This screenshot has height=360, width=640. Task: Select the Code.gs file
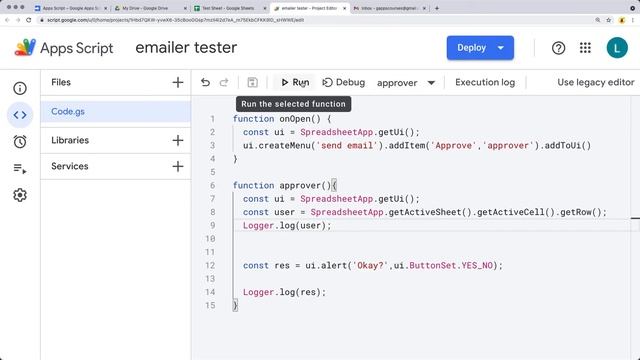pyautogui.click(x=116, y=111)
